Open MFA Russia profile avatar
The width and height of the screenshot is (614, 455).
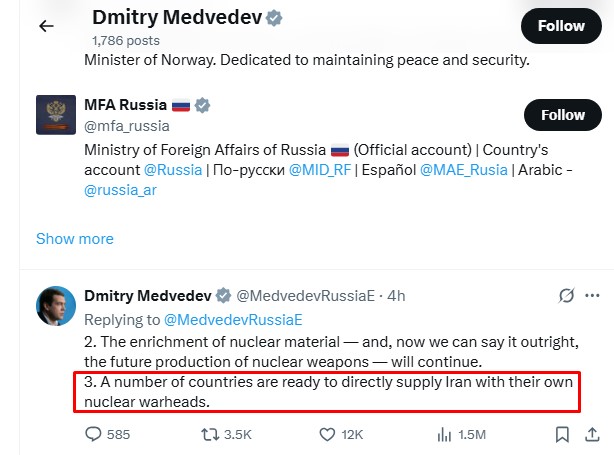(57, 116)
